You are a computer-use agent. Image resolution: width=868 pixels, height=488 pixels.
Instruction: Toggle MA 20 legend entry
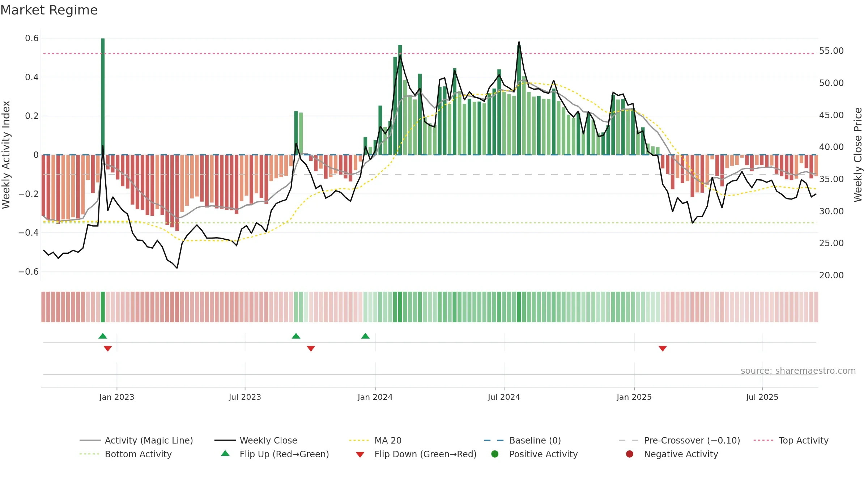375,440
